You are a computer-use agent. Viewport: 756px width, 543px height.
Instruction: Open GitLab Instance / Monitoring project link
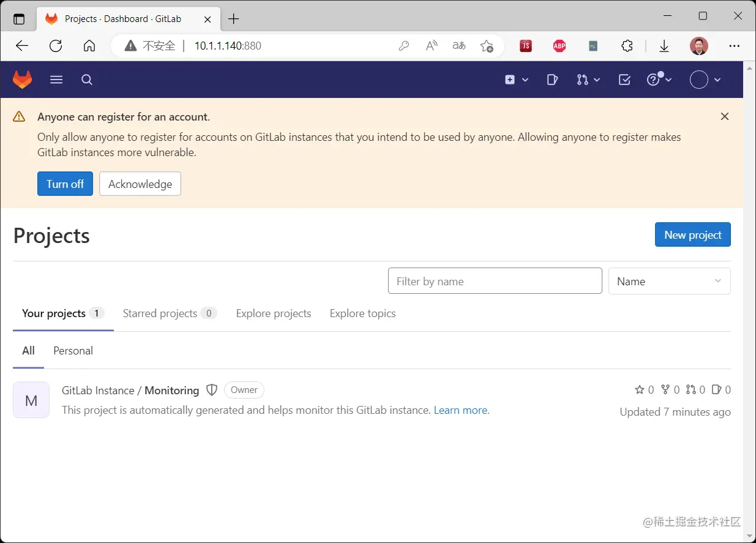tap(130, 390)
